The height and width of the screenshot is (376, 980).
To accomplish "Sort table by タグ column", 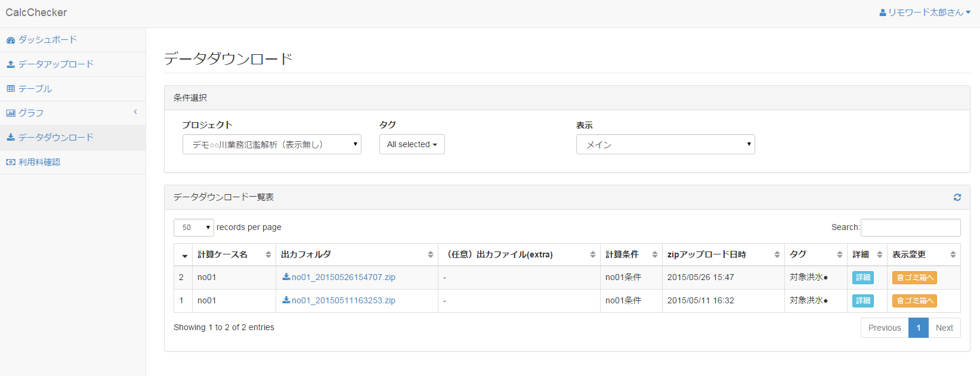I will [x=815, y=254].
